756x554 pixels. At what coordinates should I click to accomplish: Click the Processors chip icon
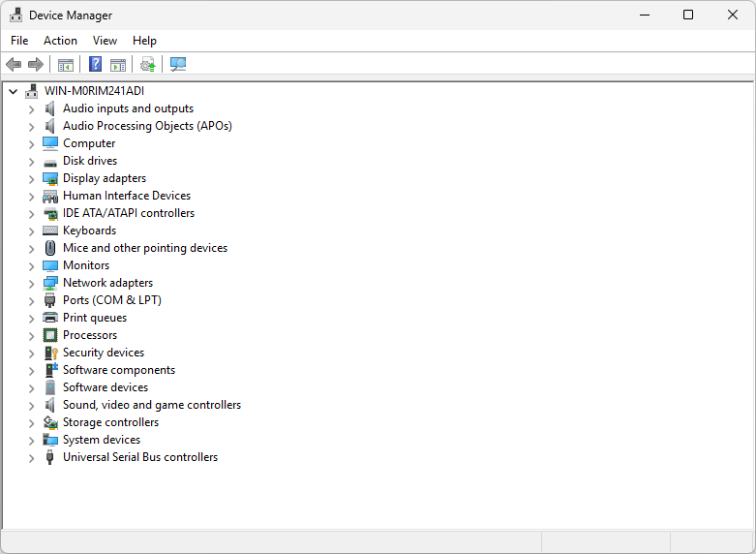(50, 335)
